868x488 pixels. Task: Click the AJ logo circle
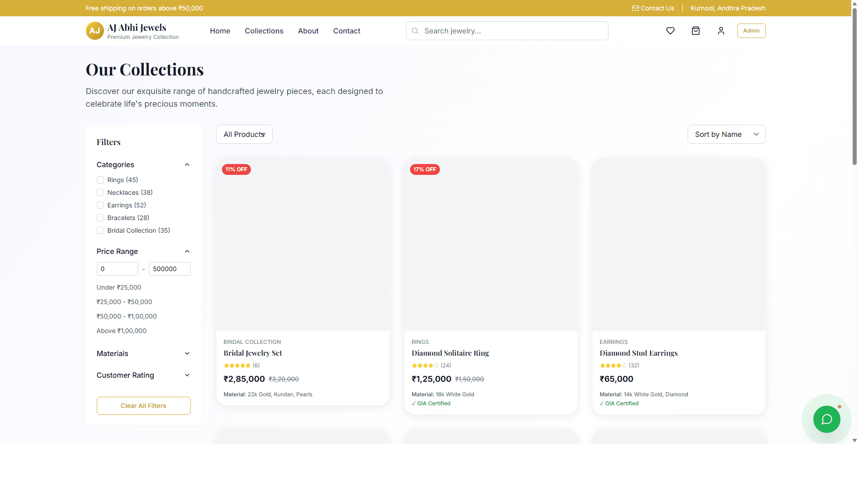coord(94,31)
